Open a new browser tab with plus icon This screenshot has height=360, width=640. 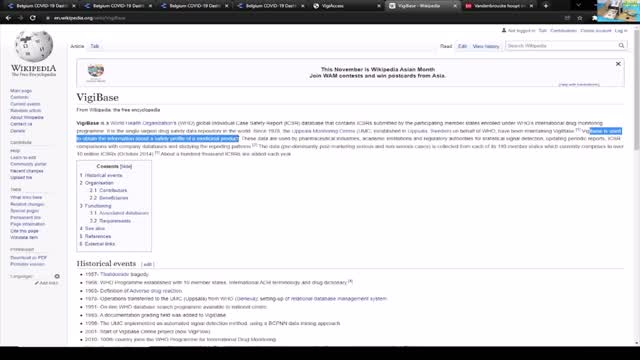click(546, 6)
